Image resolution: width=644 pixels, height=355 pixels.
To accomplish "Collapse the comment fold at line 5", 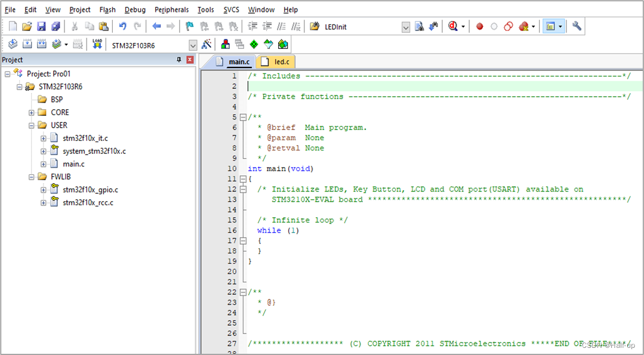I will click(243, 118).
